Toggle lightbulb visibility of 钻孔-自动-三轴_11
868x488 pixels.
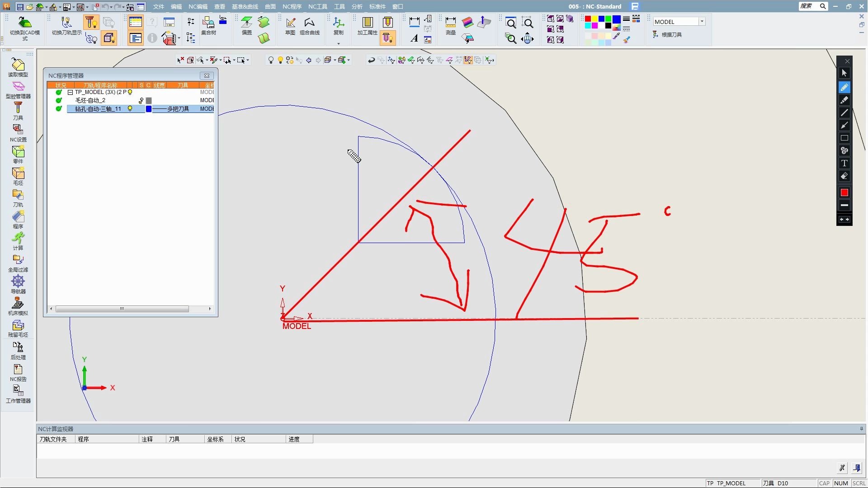point(130,109)
